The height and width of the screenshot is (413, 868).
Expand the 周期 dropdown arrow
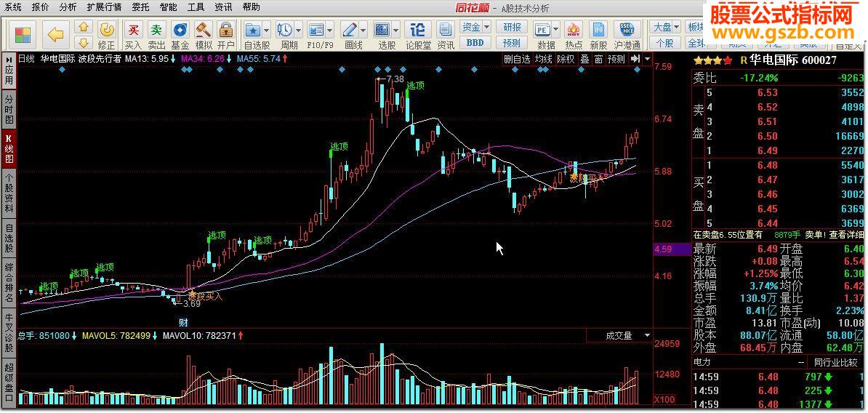coord(298,30)
